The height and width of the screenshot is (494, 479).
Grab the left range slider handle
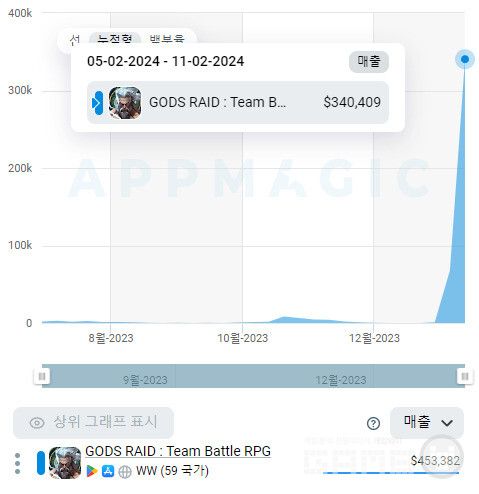click(x=42, y=376)
